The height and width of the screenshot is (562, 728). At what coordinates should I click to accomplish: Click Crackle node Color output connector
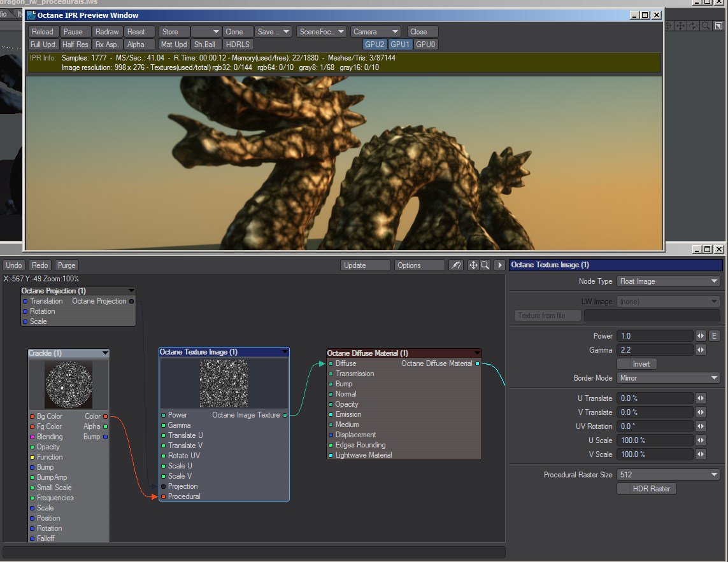(x=105, y=416)
